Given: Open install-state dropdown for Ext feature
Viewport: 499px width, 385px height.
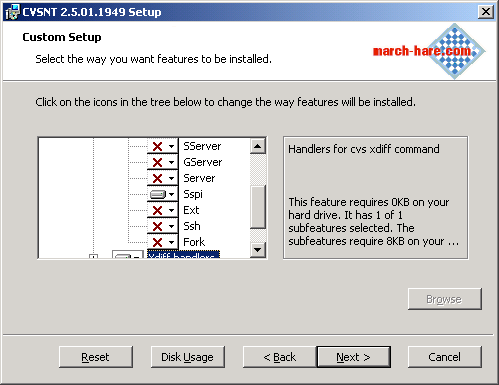Looking at the screenshot, I should 163,210.
